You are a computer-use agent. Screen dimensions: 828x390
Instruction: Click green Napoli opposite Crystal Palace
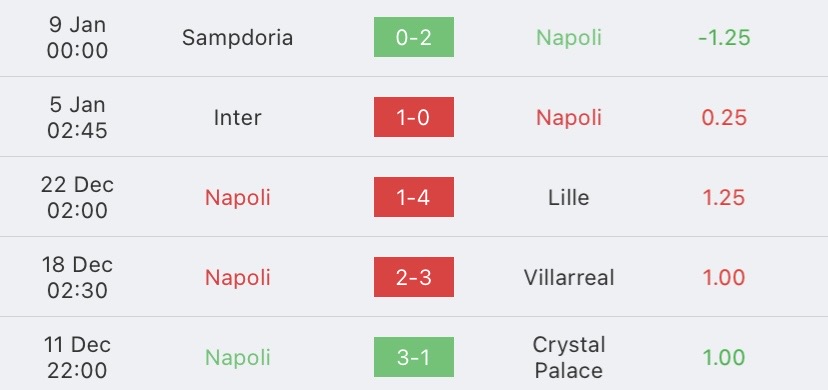(238, 358)
